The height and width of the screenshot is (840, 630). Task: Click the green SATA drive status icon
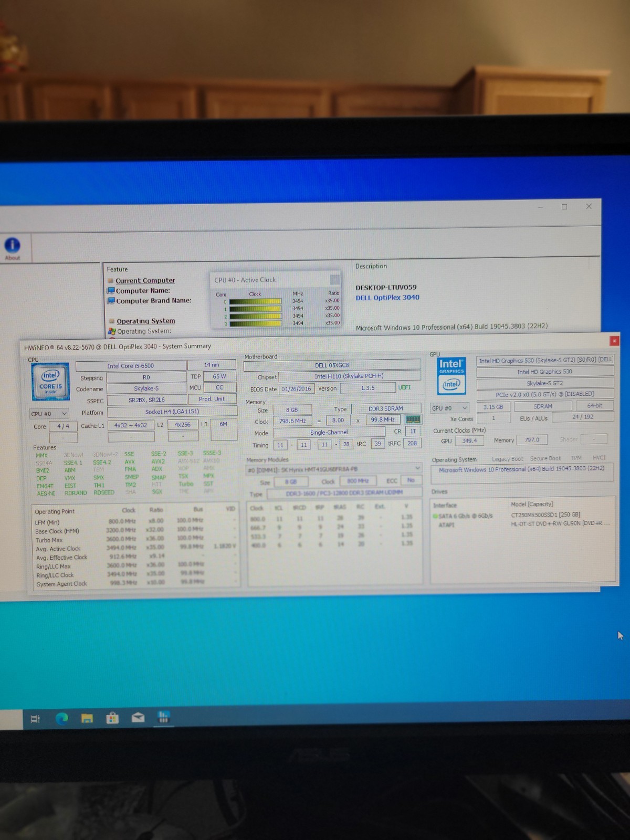(x=435, y=516)
